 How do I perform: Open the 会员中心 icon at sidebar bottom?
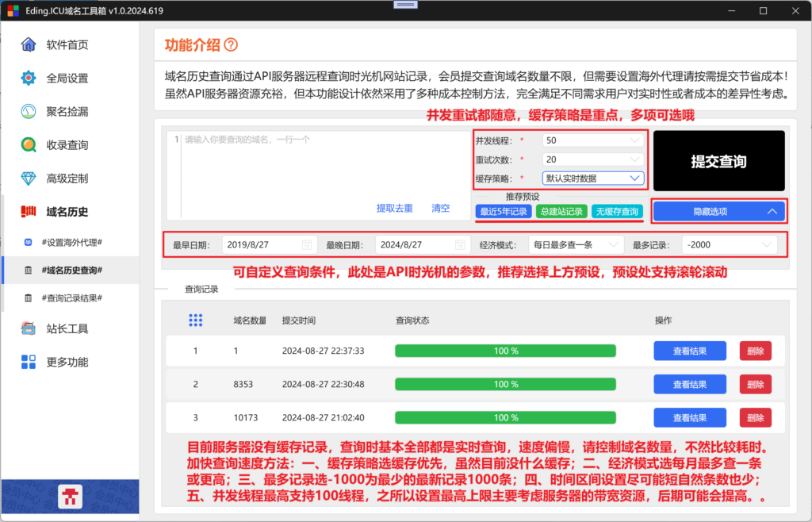(70, 496)
